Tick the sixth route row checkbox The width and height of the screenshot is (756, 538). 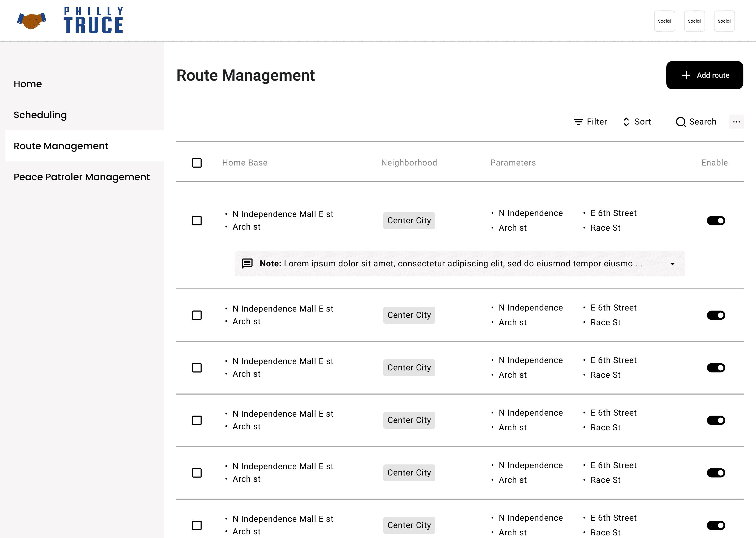tap(197, 525)
